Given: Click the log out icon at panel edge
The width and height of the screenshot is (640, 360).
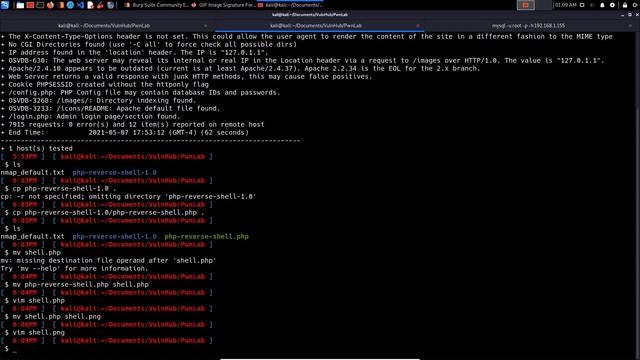Looking at the screenshot, I should click(x=635, y=5).
